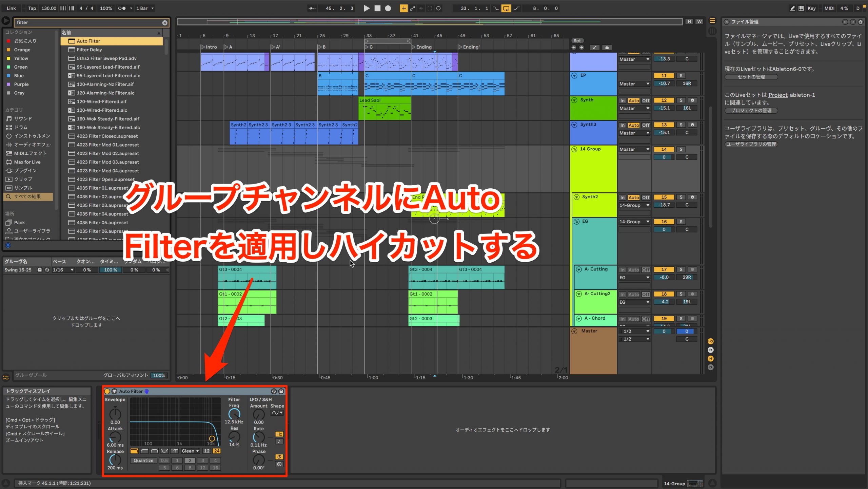868x489 pixels.
Task: Open LFO Shape waveform dropdown
Action: [x=277, y=413]
